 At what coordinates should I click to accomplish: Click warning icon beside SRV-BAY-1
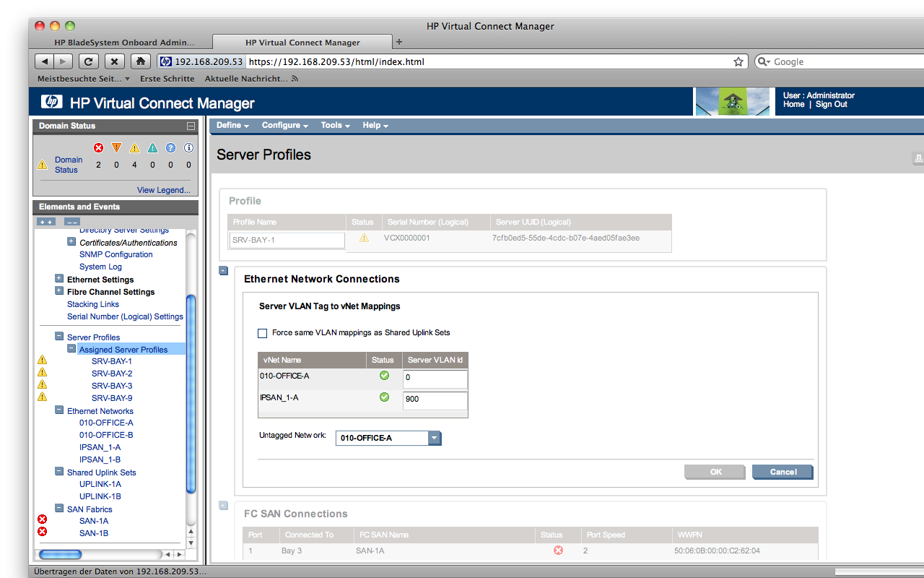(42, 360)
